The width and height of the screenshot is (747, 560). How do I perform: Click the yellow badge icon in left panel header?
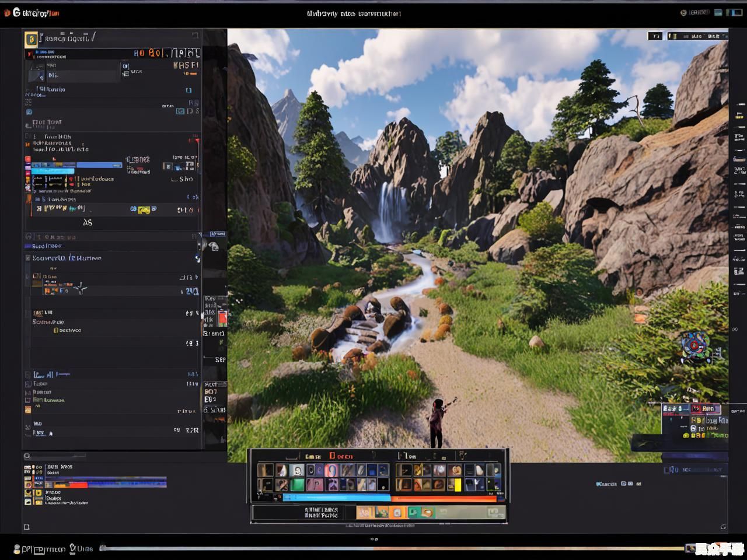(31, 39)
